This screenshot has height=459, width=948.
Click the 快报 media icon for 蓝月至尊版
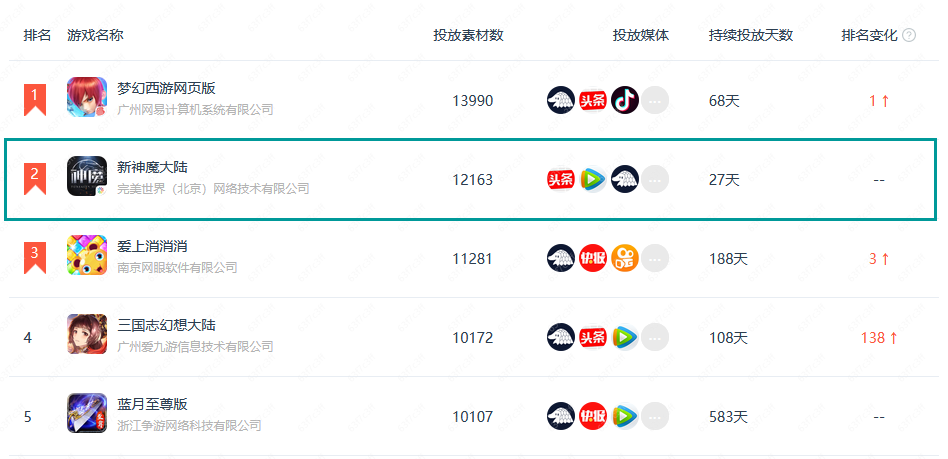tap(593, 415)
